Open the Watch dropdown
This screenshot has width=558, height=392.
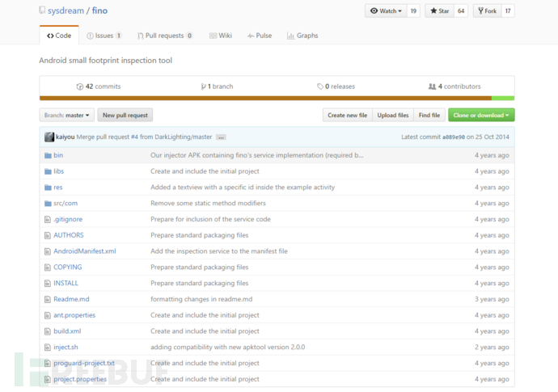pyautogui.click(x=386, y=11)
